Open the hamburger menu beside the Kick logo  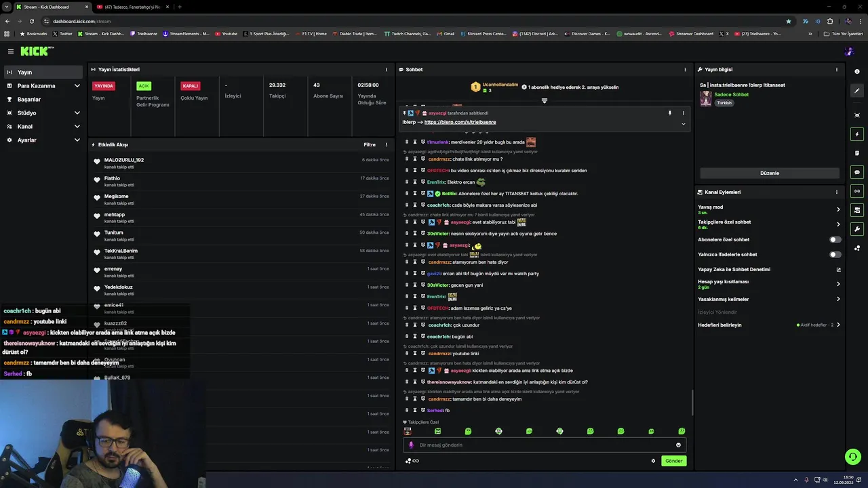[11, 51]
